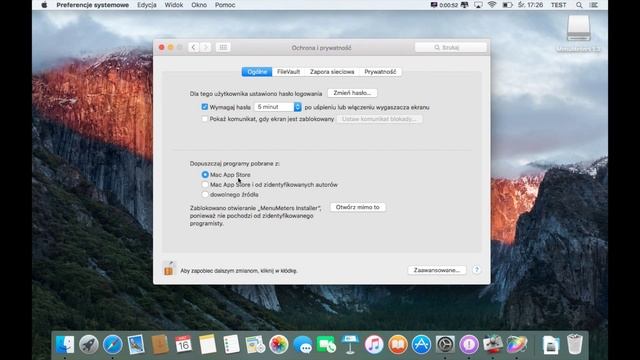640x360 pixels.
Task: Select Mac App Store i zidentyfikowanych autorów
Action: pos(205,184)
